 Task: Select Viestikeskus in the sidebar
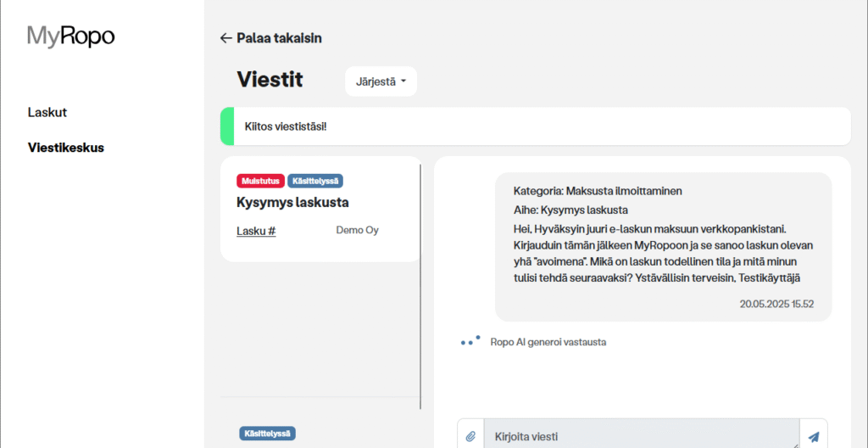(66, 148)
